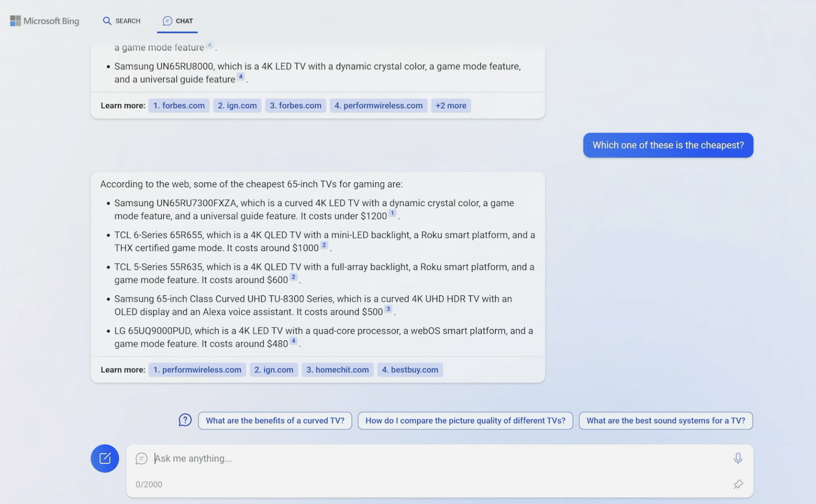Screen dimensions: 816x504
Task: Open the 3. forbes.com source link
Action: (x=296, y=105)
